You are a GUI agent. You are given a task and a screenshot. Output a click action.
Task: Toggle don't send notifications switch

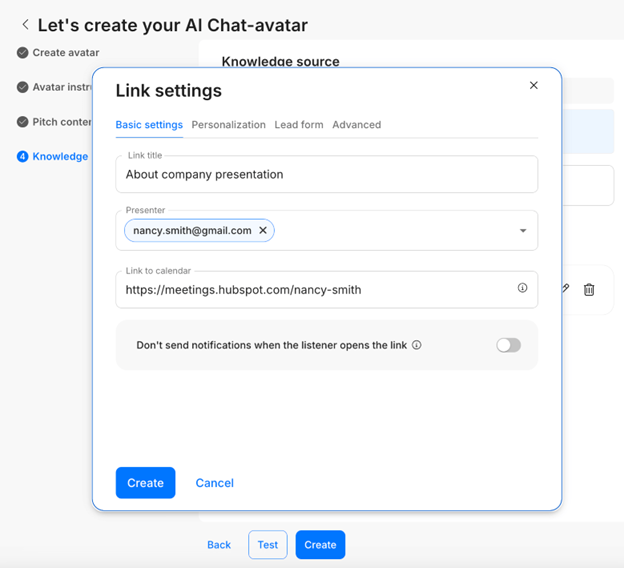(x=508, y=345)
